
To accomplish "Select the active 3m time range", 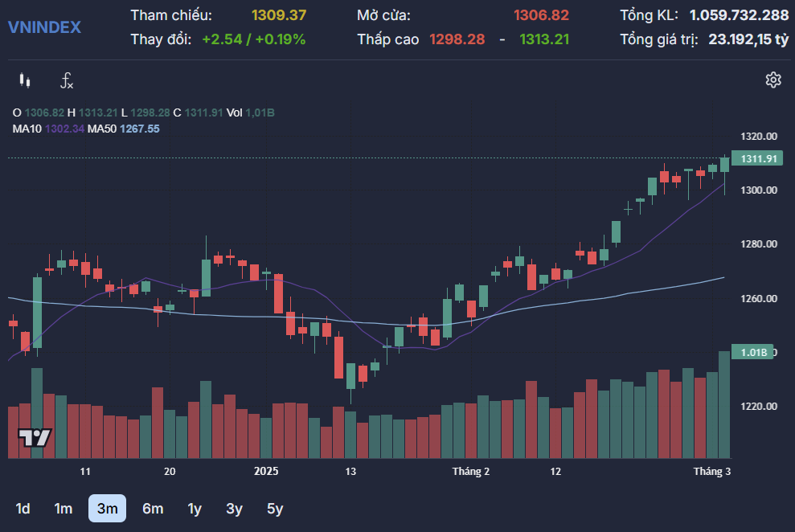I will (107, 509).
